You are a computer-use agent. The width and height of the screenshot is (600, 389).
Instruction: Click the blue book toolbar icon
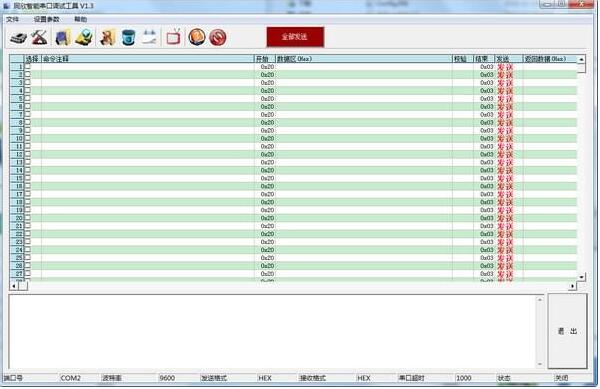63,37
